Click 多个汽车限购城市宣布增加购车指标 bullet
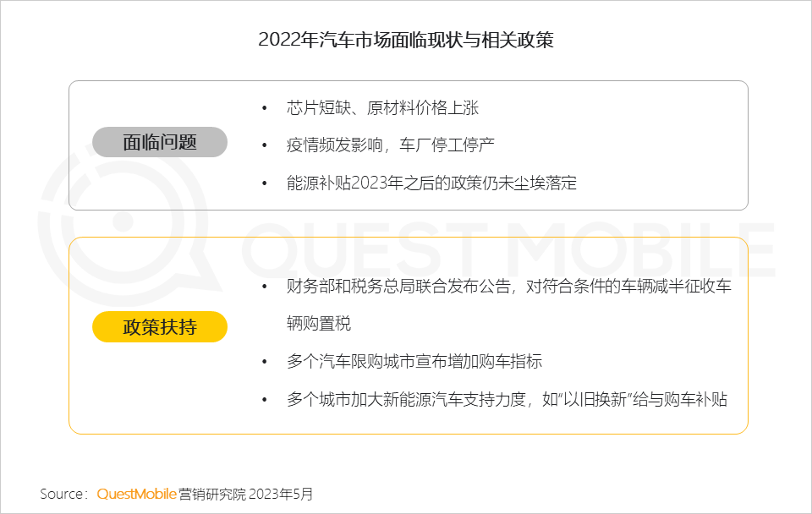The height and width of the screenshot is (514, 812). tap(414, 361)
